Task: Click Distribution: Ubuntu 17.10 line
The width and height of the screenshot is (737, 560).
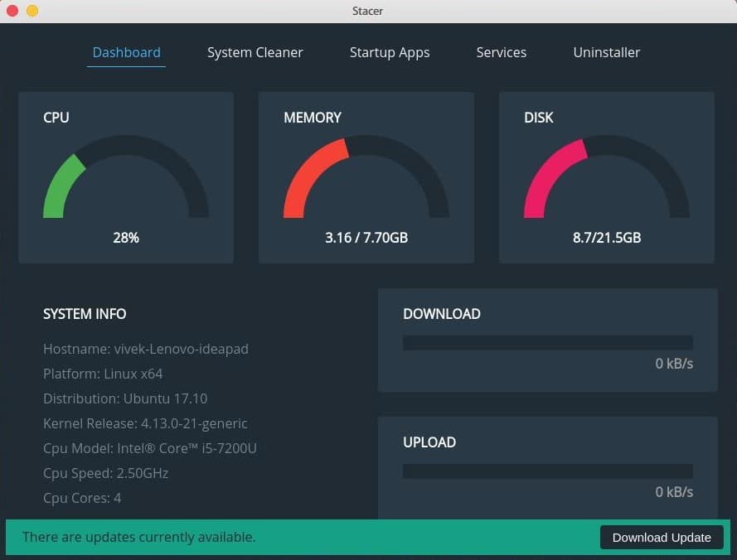Action: click(125, 398)
